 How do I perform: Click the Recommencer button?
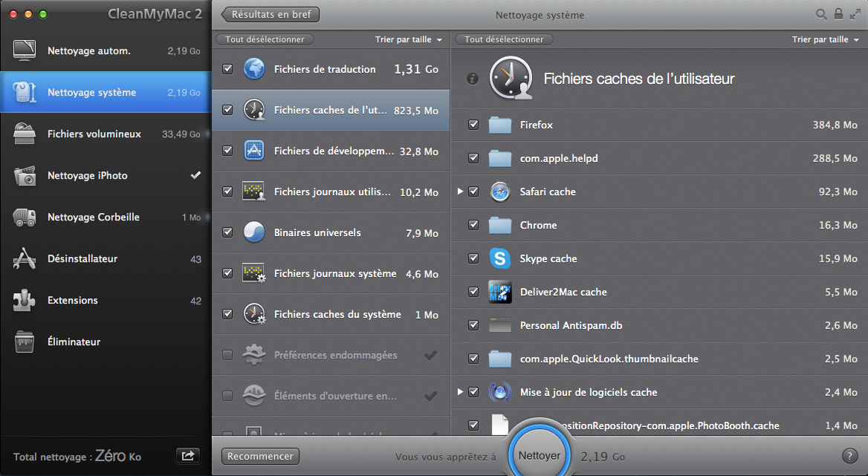point(260,456)
